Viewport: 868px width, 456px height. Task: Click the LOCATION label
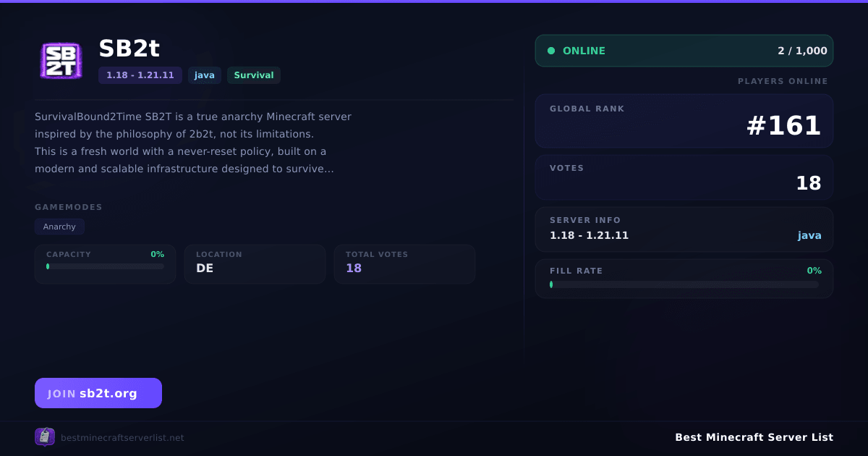point(219,254)
